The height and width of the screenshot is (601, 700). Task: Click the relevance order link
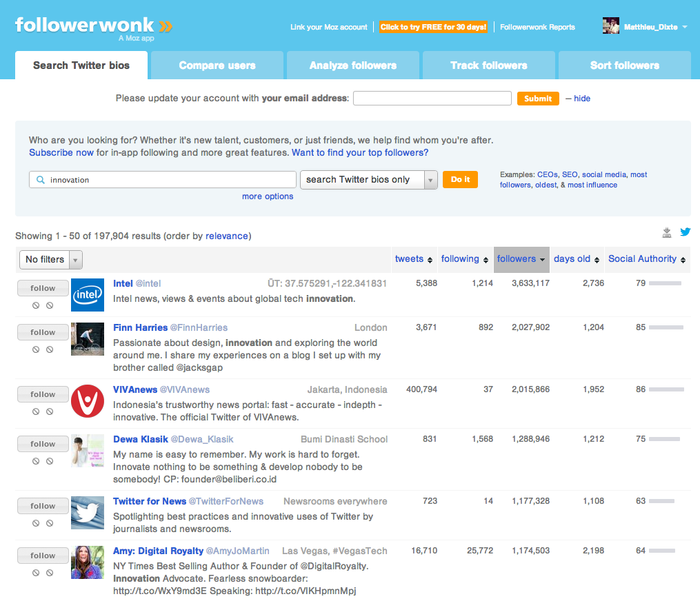[227, 236]
